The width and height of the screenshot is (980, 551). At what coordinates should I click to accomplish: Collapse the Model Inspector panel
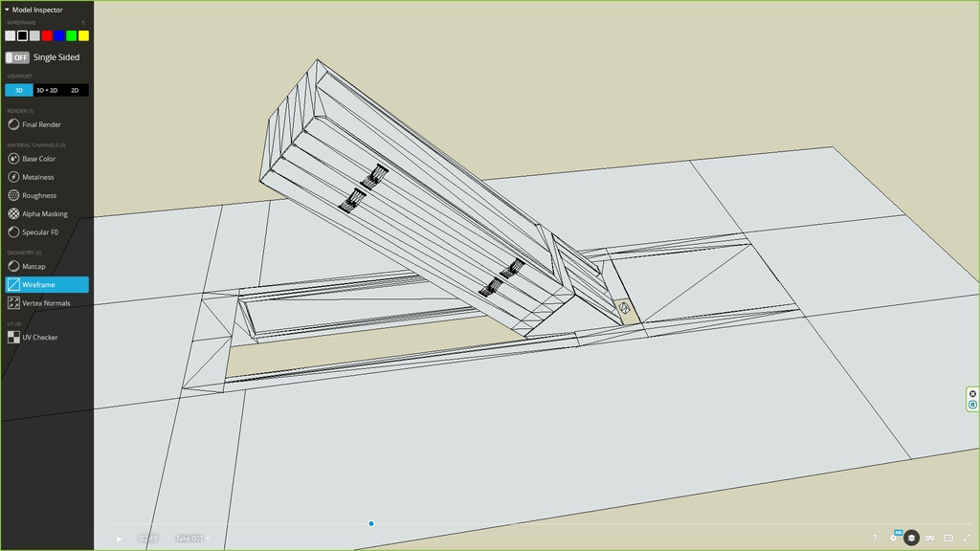click(8, 10)
